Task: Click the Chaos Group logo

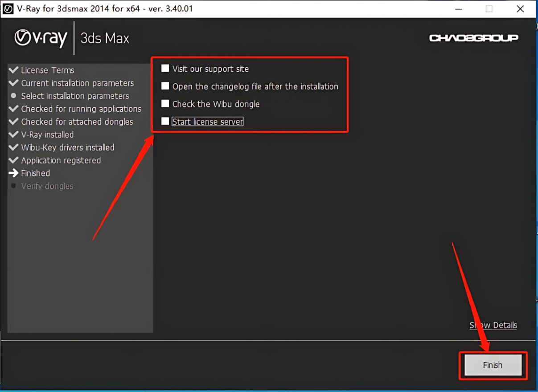Action: point(473,38)
